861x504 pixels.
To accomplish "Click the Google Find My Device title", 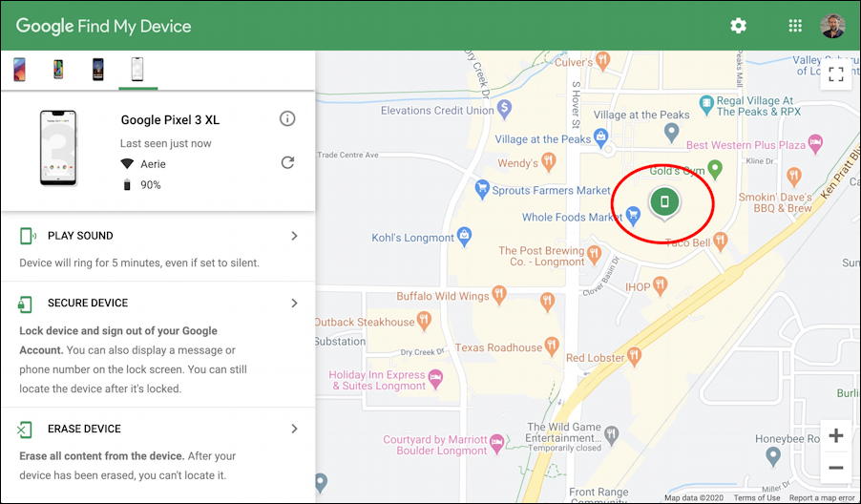I will click(x=103, y=26).
